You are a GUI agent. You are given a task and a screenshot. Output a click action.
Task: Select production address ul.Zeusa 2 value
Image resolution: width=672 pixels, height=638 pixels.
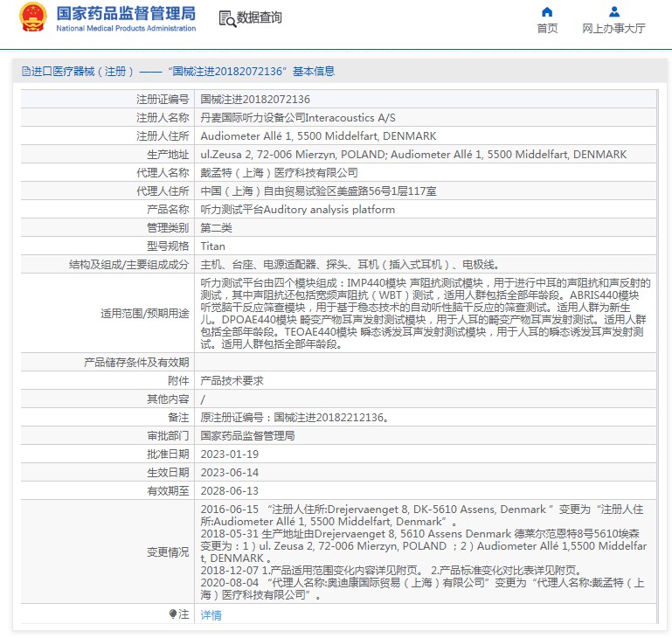tap(413, 155)
